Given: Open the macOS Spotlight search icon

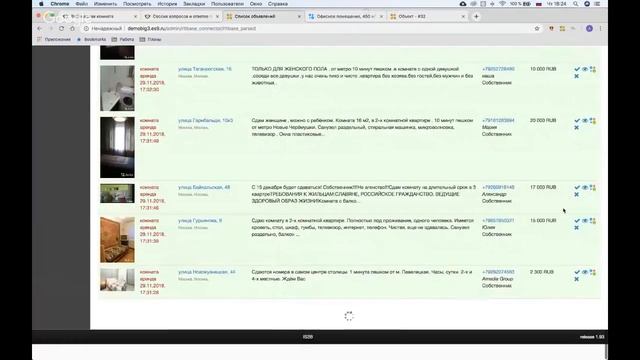Looking at the screenshot, I should [x=576, y=4].
